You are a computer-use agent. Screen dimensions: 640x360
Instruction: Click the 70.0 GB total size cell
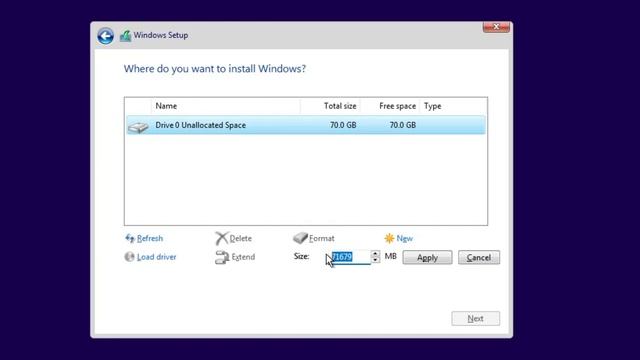point(343,125)
